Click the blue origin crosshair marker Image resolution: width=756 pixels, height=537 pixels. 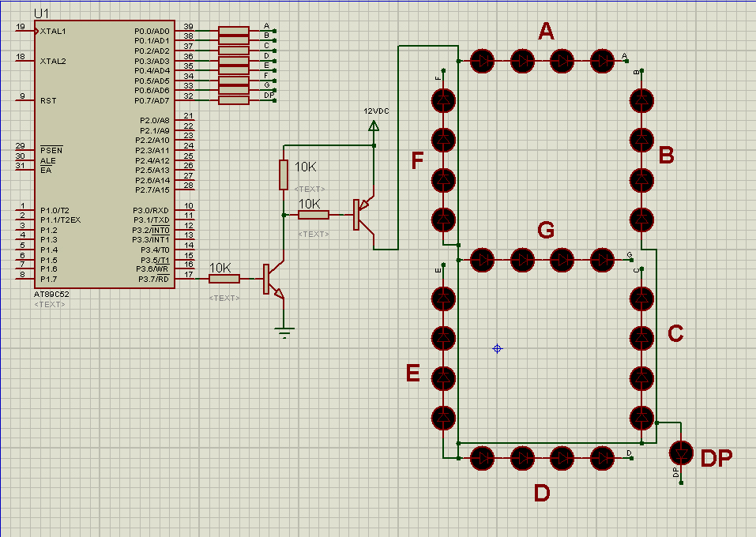coord(497,348)
